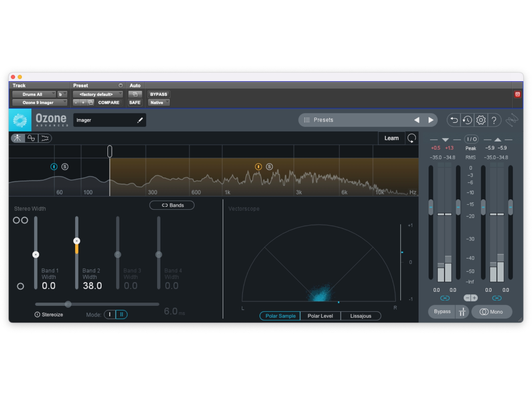Click the Band 2 Width slider handle

point(77,241)
